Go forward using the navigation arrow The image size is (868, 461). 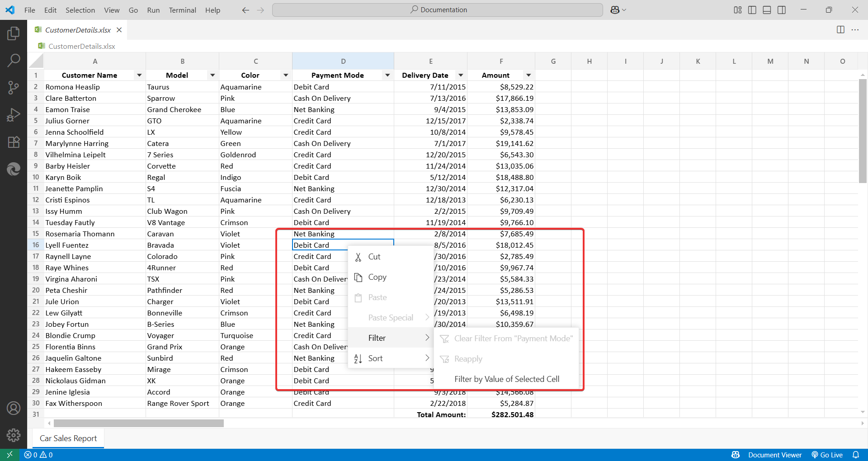pyautogui.click(x=260, y=10)
